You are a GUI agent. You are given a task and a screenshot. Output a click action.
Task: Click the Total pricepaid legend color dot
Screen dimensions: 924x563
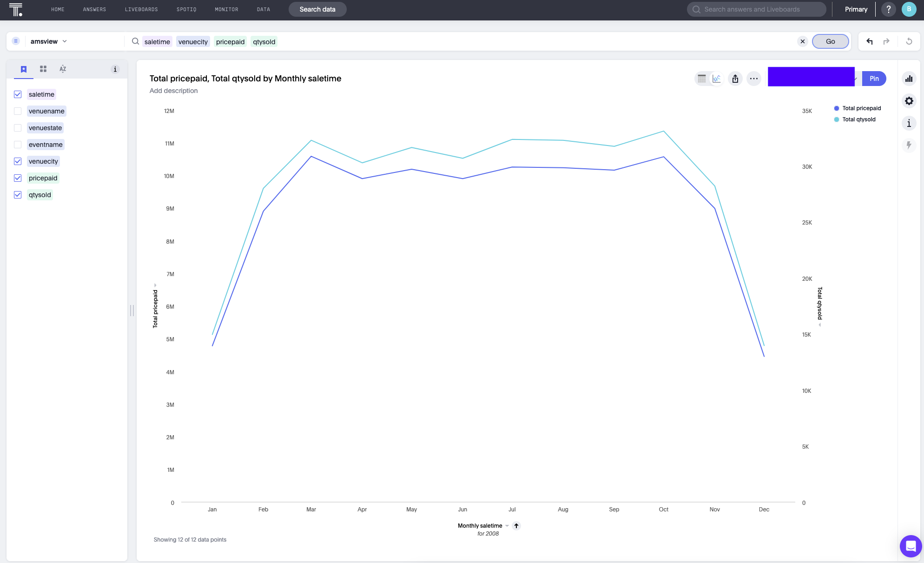tap(837, 108)
